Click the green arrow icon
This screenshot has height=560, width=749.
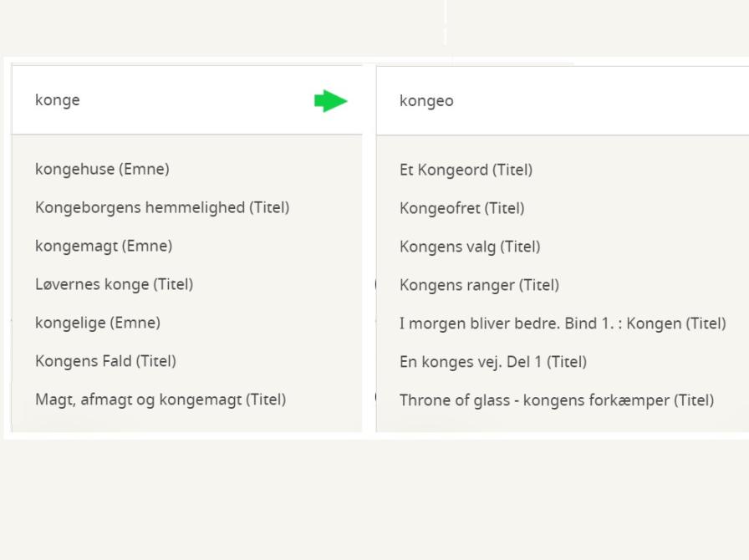[x=331, y=101]
